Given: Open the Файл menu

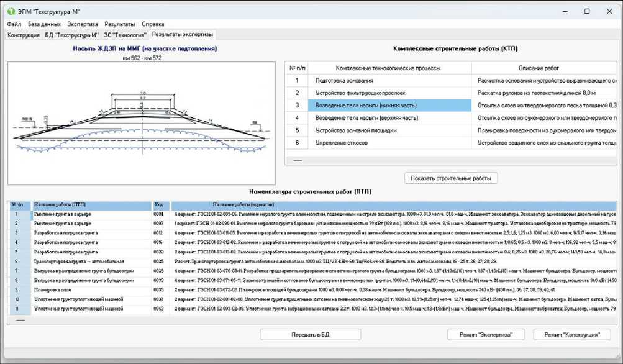Looking at the screenshot, I should [14, 24].
